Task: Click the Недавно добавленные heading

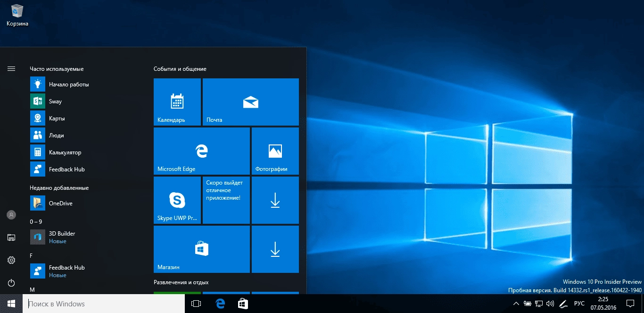Action: [x=59, y=188]
